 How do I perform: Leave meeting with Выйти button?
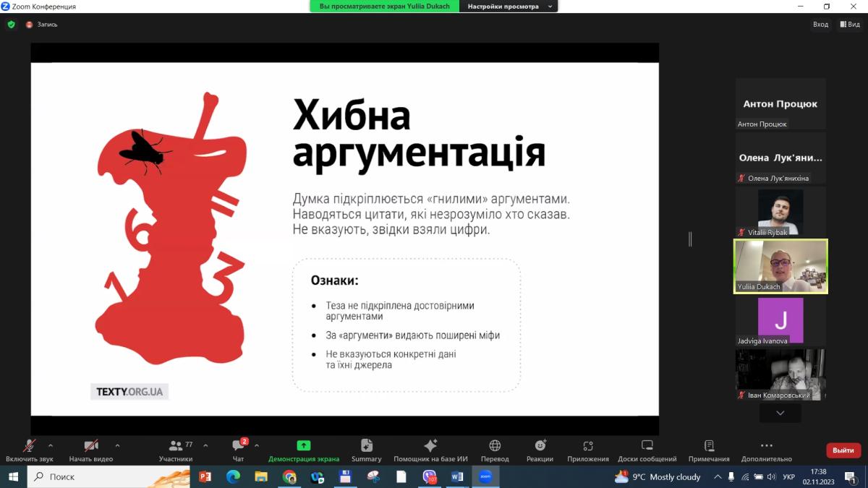(x=843, y=450)
